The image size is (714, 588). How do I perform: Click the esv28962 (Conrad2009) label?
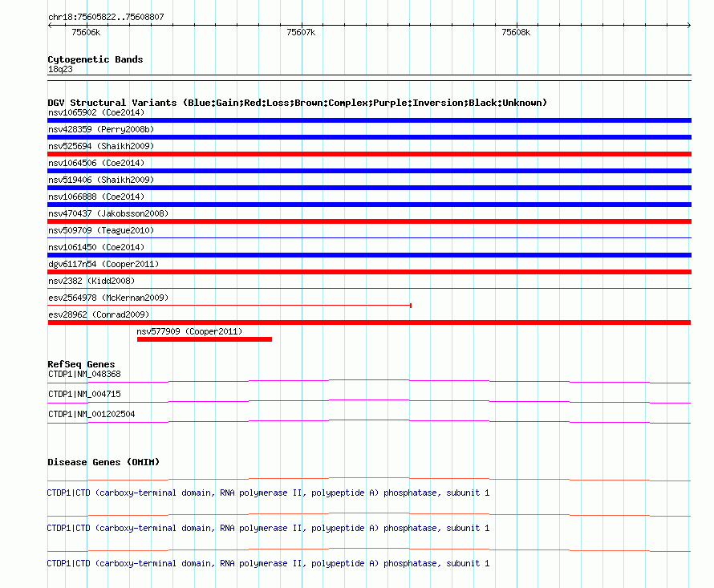99,314
